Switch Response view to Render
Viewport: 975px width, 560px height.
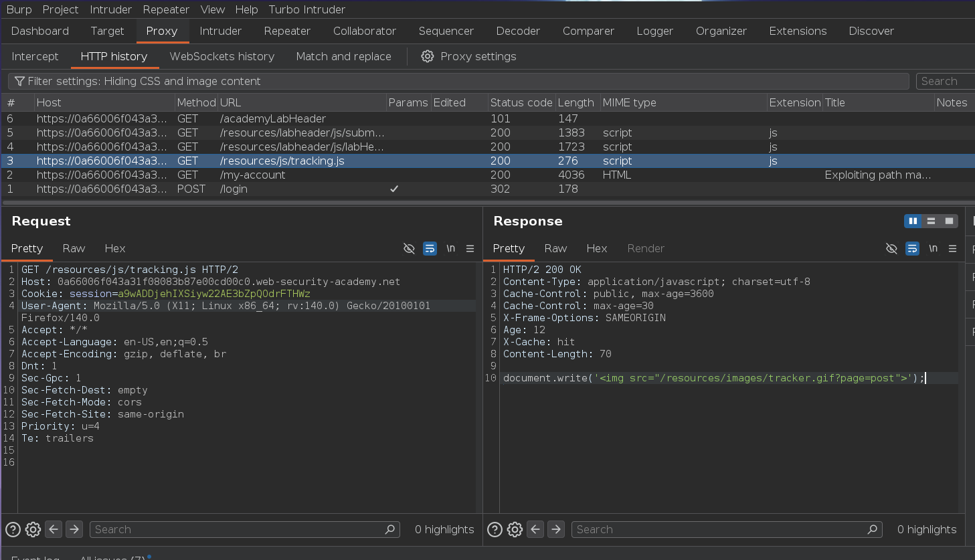point(646,248)
